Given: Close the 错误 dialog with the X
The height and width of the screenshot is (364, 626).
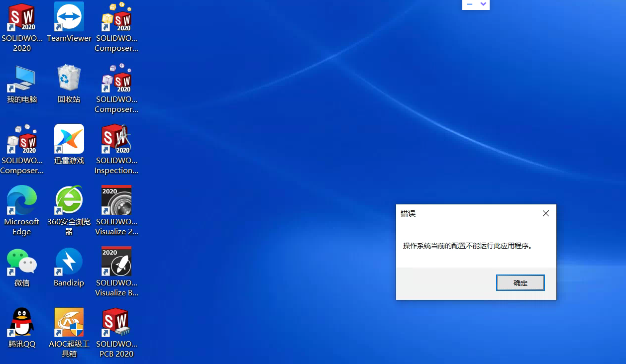Looking at the screenshot, I should (546, 213).
